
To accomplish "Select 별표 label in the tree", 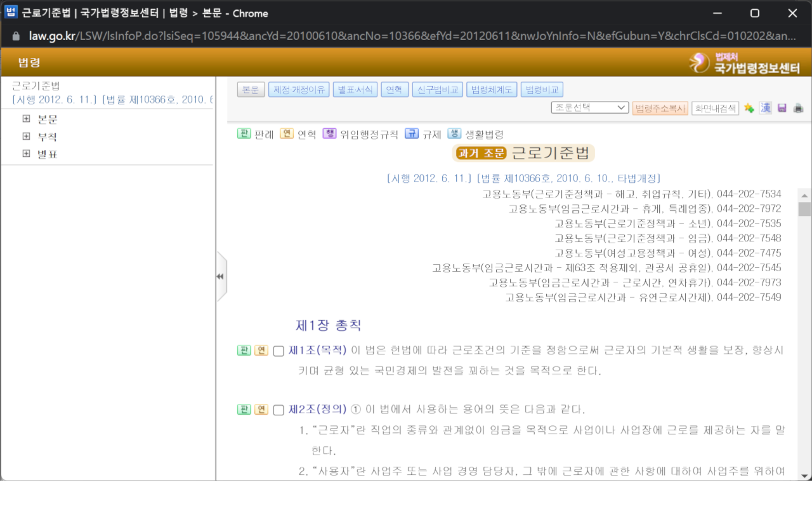I will (48, 154).
